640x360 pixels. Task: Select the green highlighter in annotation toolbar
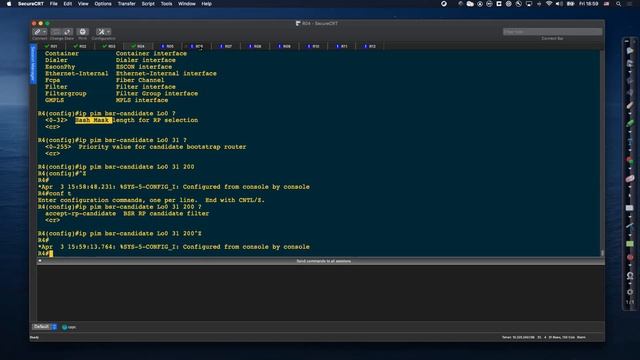point(630,123)
